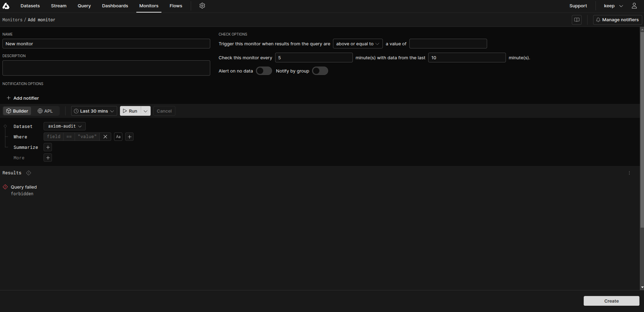Click the description text field

(106, 68)
